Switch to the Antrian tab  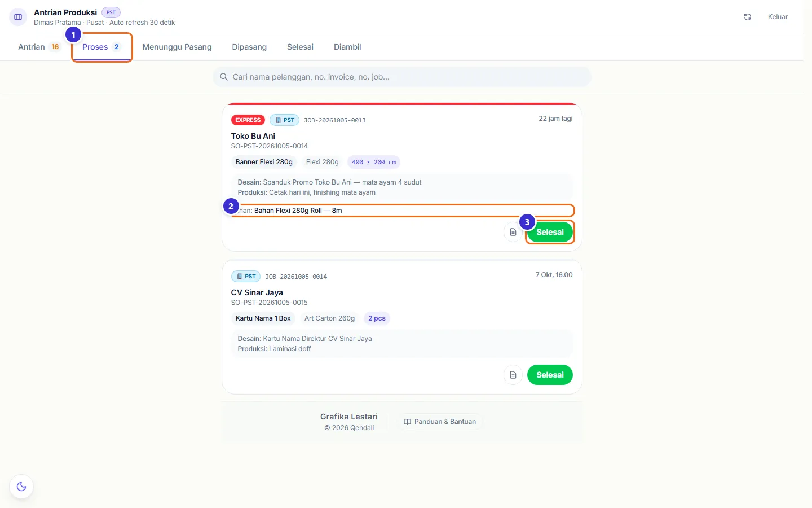(38, 47)
